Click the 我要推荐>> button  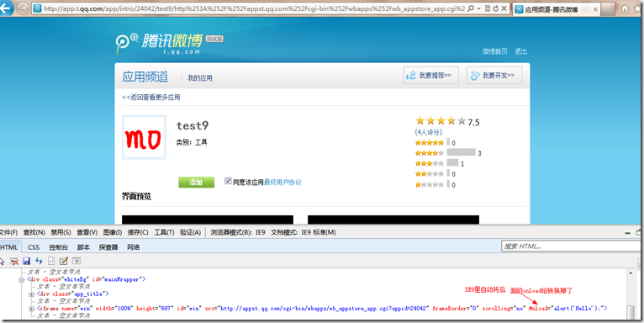430,76
